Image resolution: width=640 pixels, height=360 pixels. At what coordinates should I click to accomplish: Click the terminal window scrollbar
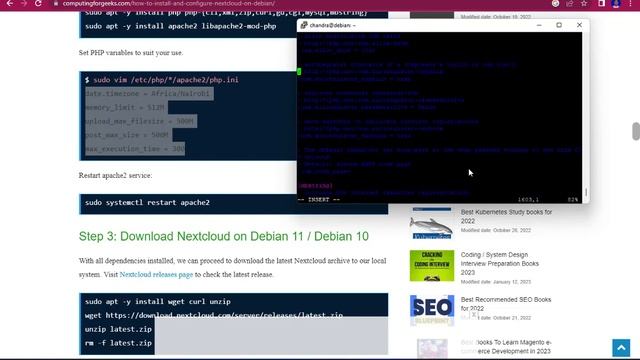[x=586, y=192]
